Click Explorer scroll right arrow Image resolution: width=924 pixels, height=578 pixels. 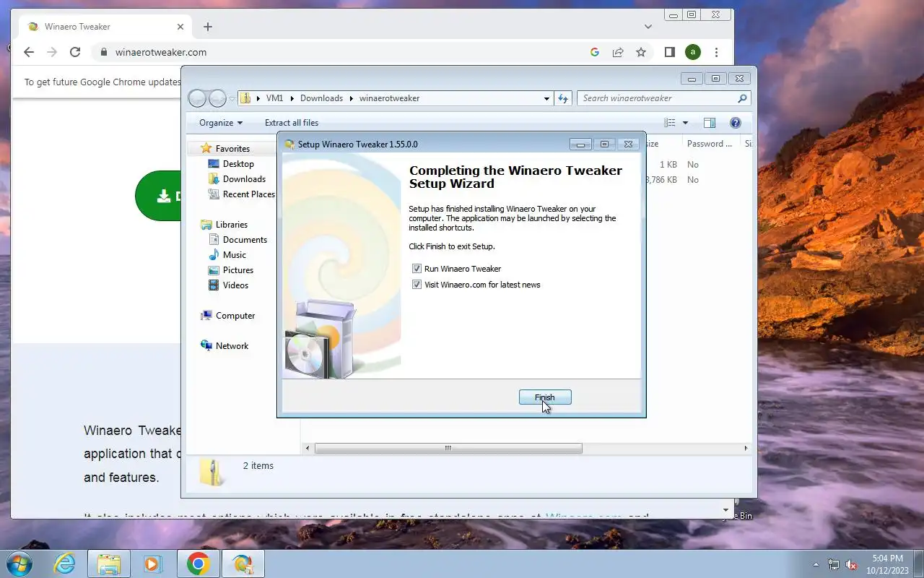tap(746, 449)
